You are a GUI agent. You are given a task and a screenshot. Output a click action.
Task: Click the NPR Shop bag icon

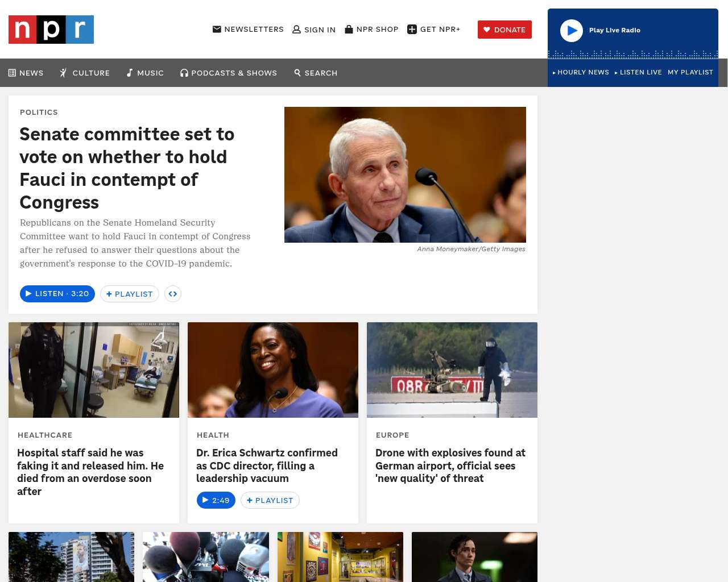349,29
